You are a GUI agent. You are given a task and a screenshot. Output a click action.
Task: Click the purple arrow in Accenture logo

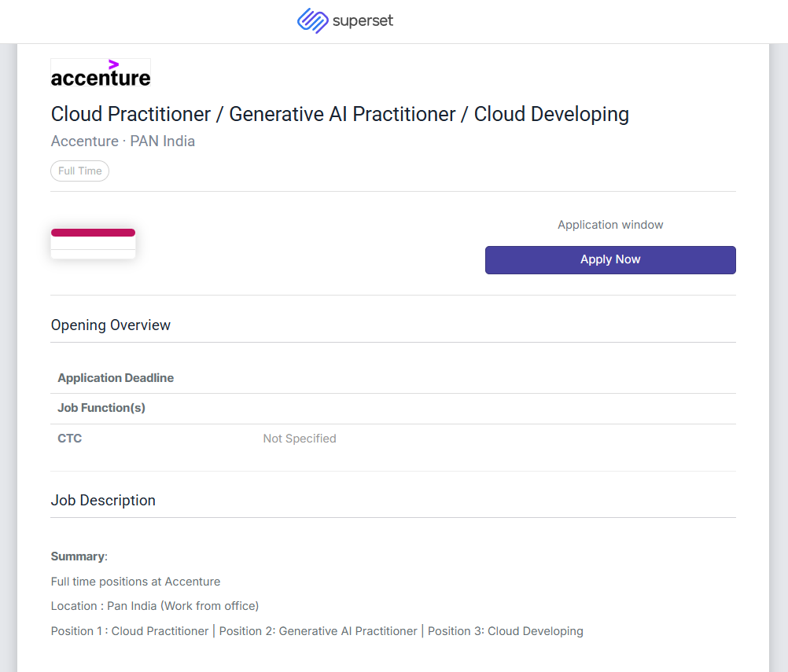(114, 64)
